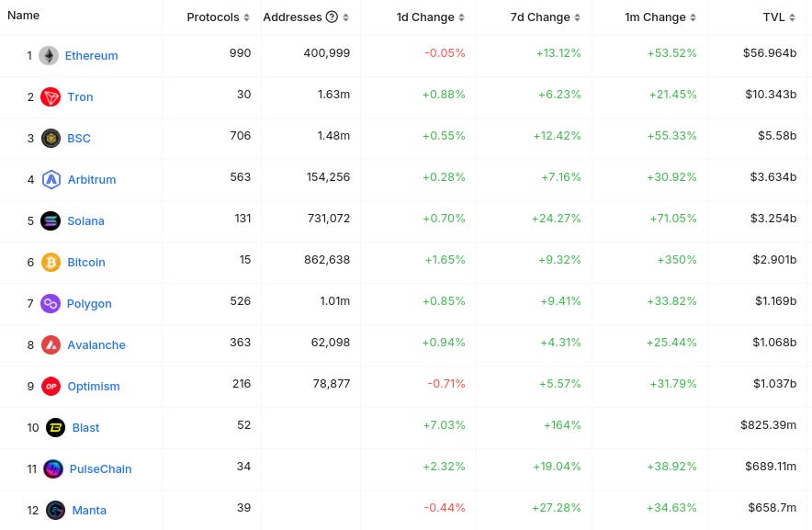Select Blast 7d change +164%
Viewport: 812px width, 530px height.
562,425
